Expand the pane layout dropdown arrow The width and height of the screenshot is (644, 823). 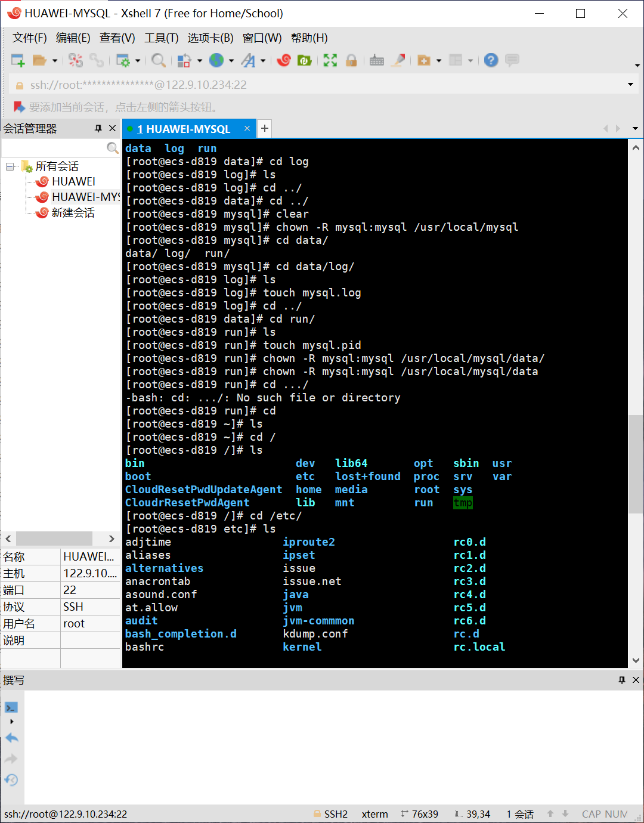(x=470, y=60)
